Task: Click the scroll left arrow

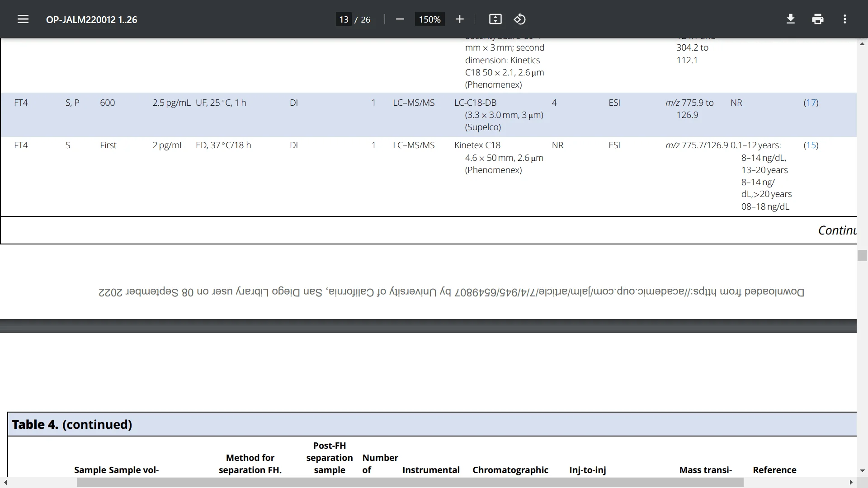Action: coord(5,483)
